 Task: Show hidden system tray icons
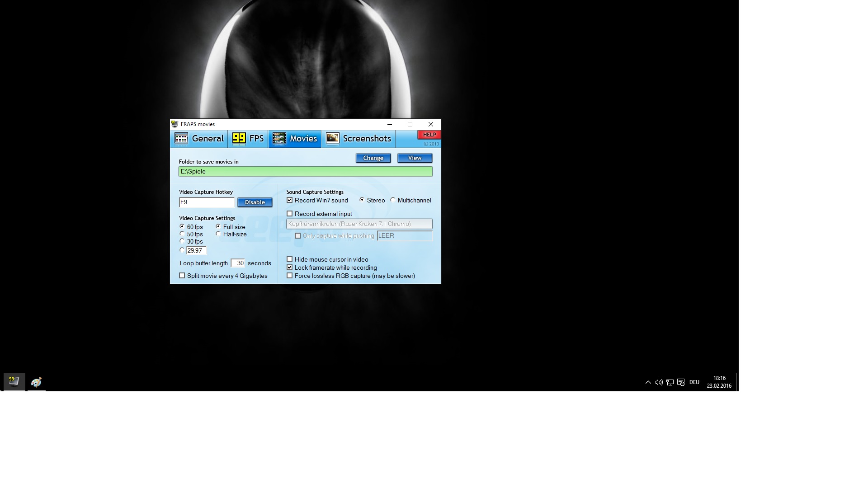point(648,382)
